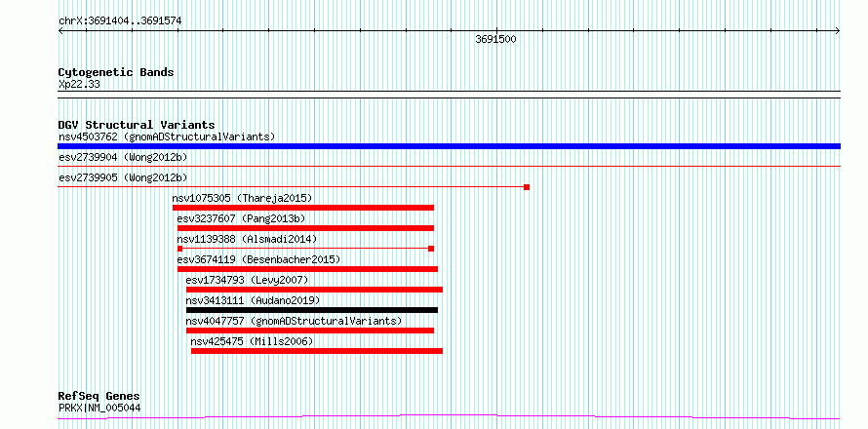Open the esv3674119 Besenbacher2015 variant label

tap(258, 259)
